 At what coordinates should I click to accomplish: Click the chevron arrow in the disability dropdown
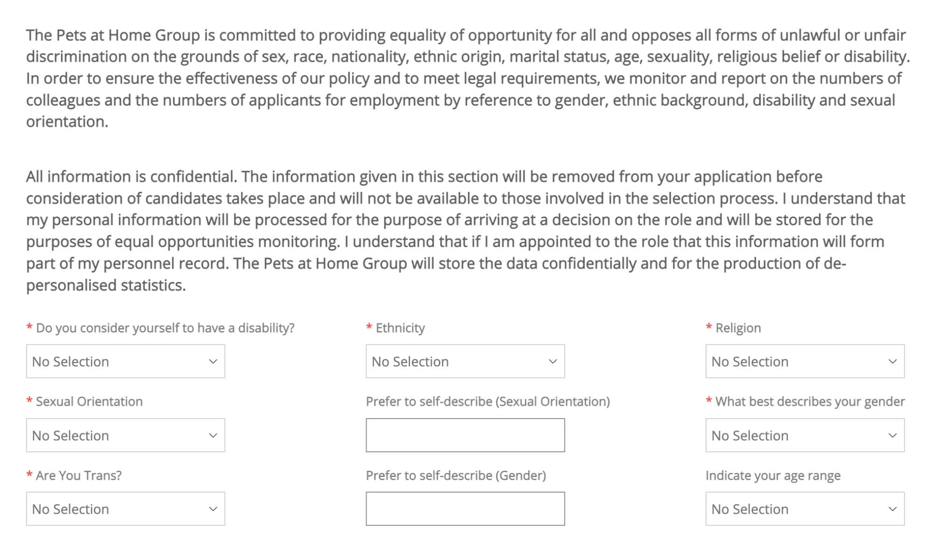213,361
